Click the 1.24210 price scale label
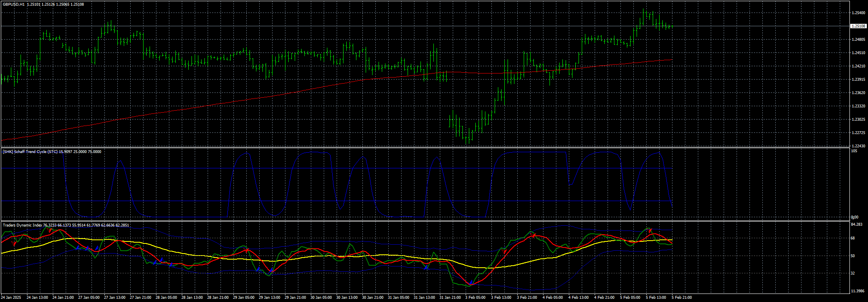Screen dimensions: 868x302 [858, 66]
